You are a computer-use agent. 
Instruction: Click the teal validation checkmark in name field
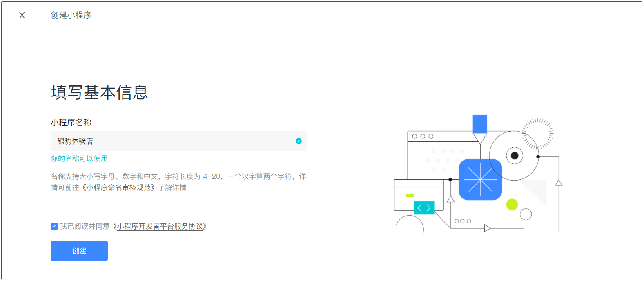(299, 141)
